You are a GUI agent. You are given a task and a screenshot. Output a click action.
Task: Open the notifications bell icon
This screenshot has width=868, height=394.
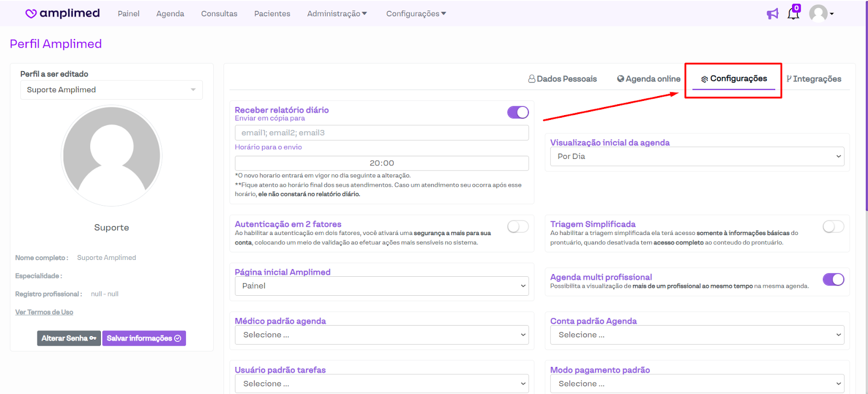click(793, 14)
